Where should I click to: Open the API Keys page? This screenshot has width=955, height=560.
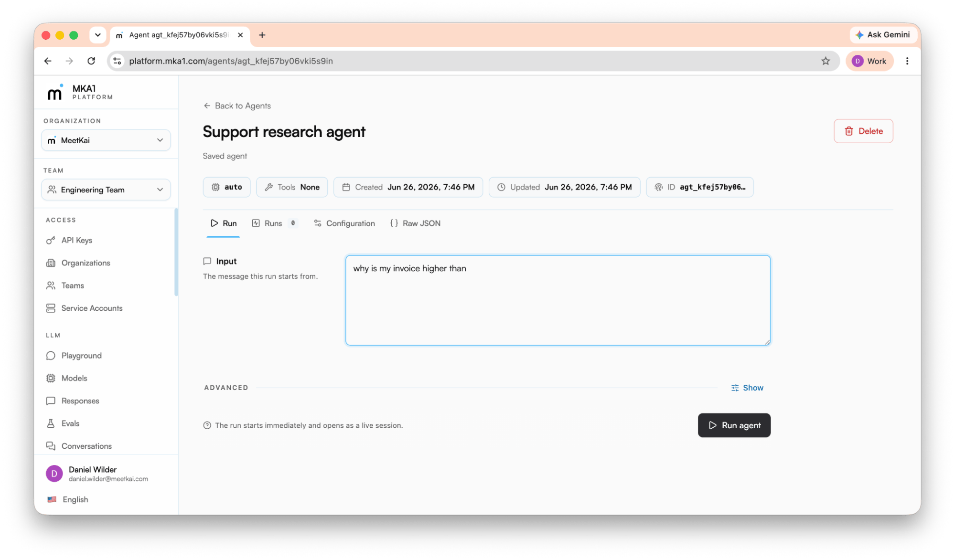click(x=76, y=240)
